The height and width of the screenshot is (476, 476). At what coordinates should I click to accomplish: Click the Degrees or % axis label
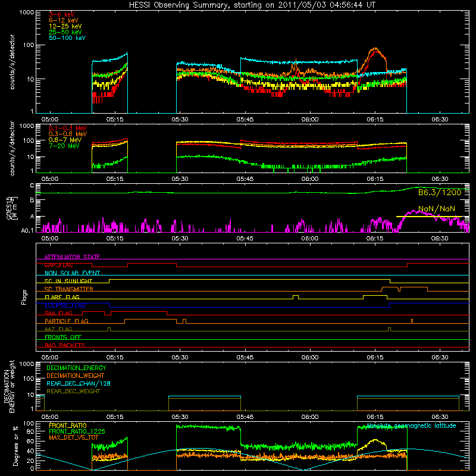coord(16,446)
